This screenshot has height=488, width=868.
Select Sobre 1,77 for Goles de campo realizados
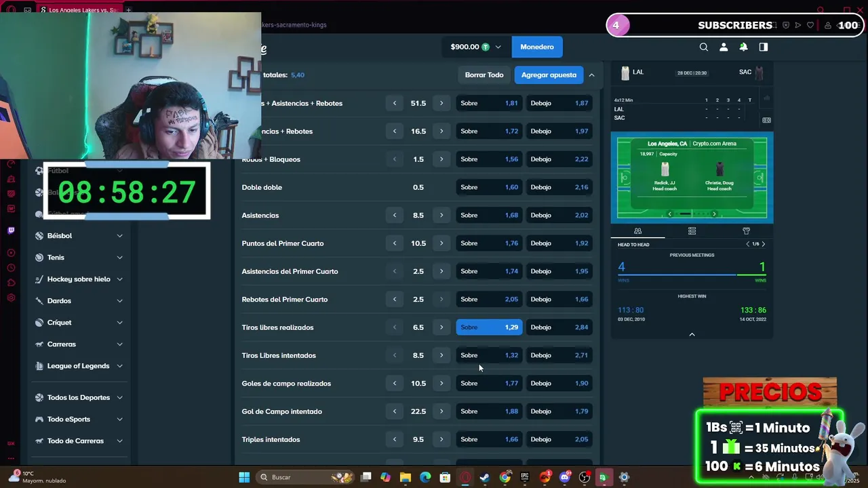[489, 384]
